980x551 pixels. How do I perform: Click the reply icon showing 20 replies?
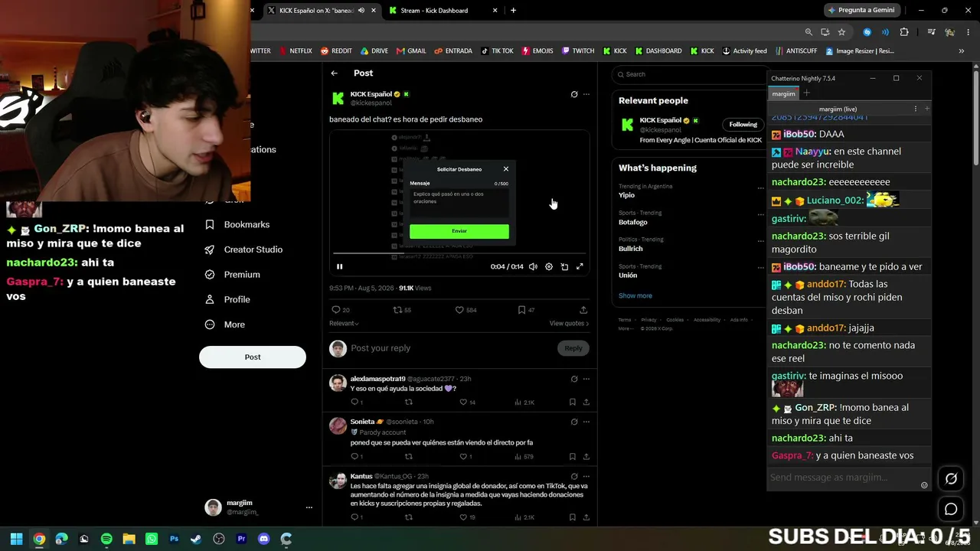(335, 310)
